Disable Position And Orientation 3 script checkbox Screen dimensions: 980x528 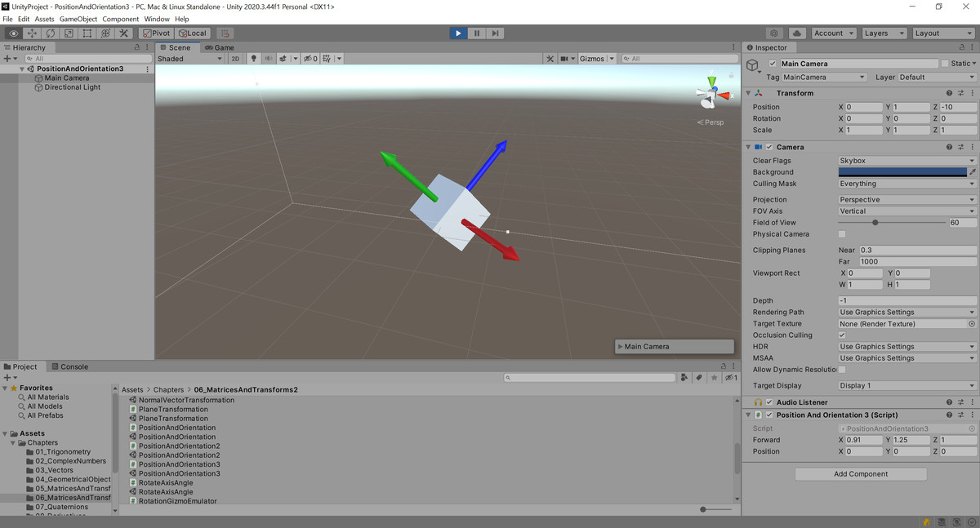769,415
